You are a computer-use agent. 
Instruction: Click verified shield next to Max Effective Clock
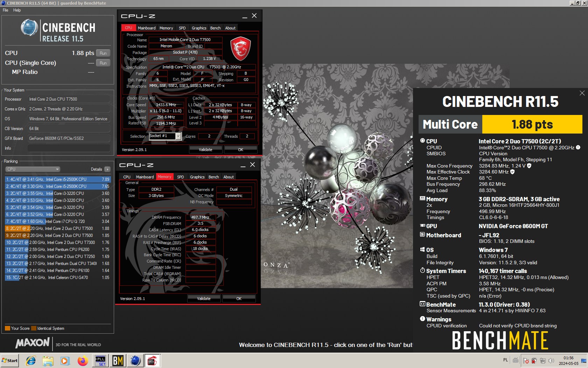[512, 172]
